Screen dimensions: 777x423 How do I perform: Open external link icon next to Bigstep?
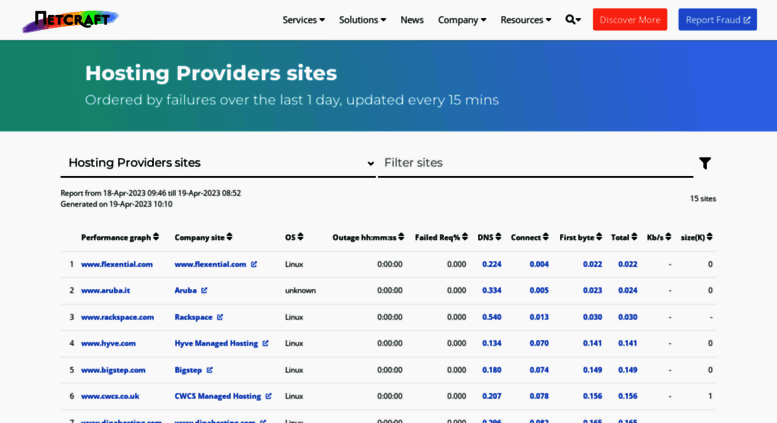click(210, 370)
